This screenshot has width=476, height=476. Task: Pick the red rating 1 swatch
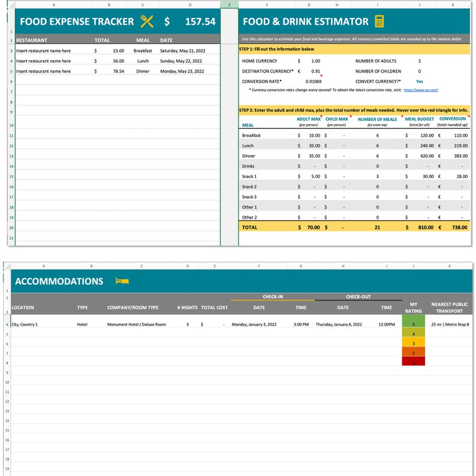click(413, 363)
